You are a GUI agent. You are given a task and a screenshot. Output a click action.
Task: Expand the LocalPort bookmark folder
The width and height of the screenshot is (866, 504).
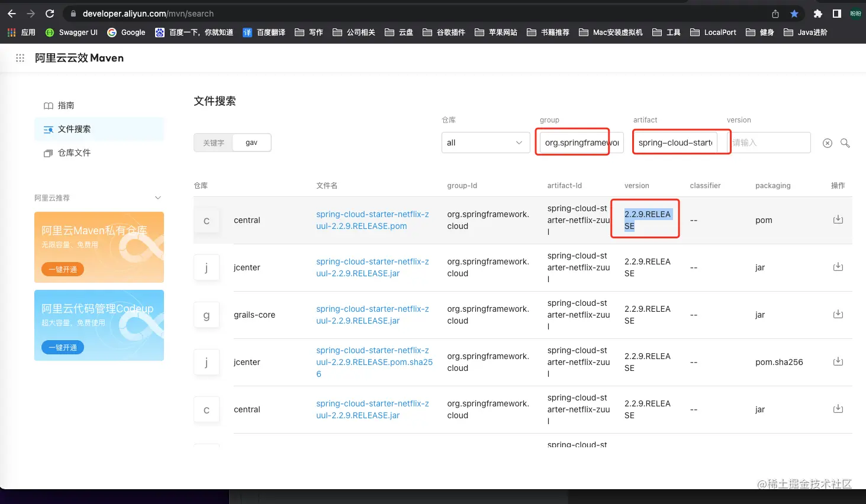[713, 33]
